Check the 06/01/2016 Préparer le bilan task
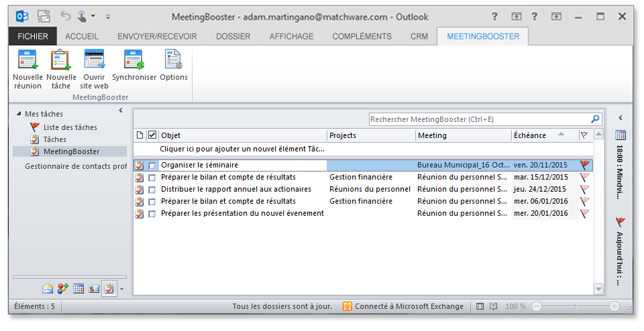The image size is (644, 331). 152,202
